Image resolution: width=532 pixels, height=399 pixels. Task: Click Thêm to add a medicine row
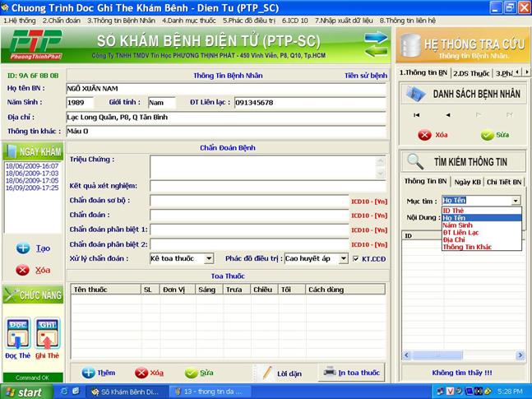pos(89,373)
